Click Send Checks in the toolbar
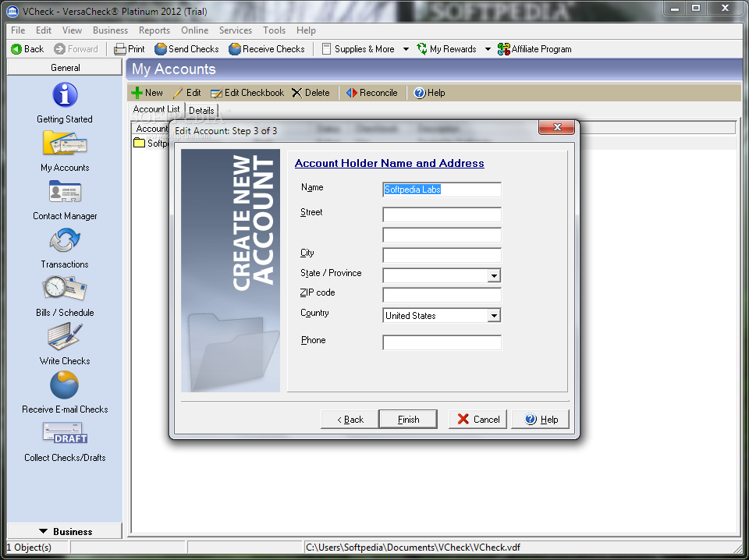Viewport: 749px width, 560px height. pyautogui.click(x=186, y=48)
